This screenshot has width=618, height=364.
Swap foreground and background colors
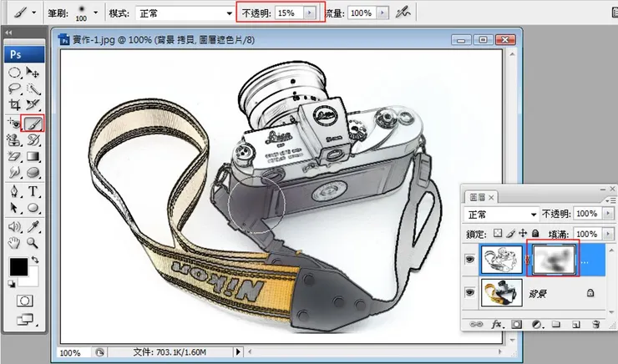tap(35, 260)
